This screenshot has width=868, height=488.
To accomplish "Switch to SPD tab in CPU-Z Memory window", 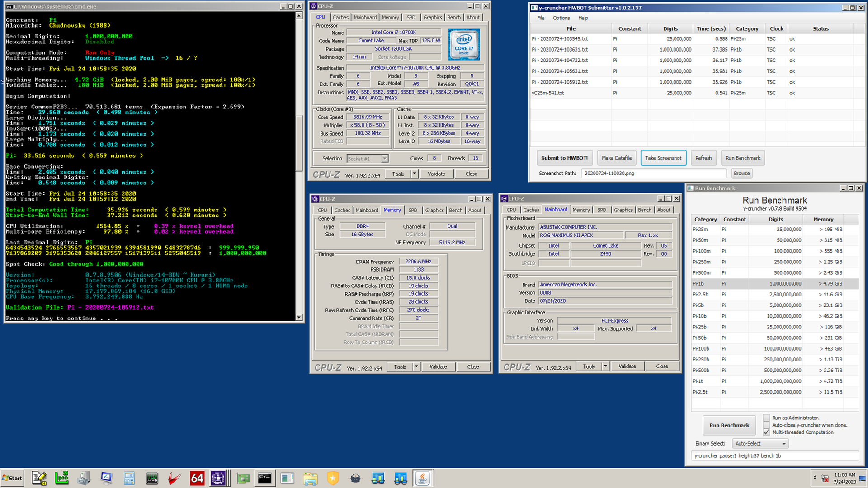I will coord(413,210).
